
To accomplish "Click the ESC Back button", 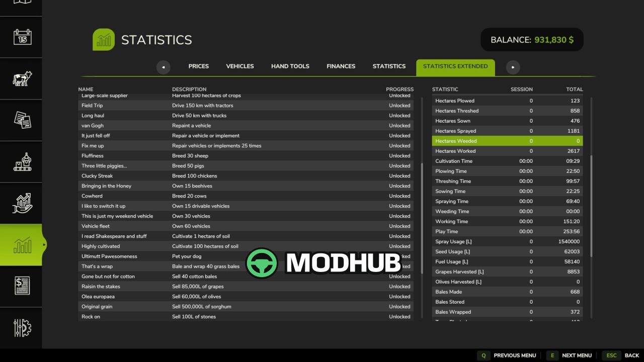I will coord(621,355).
